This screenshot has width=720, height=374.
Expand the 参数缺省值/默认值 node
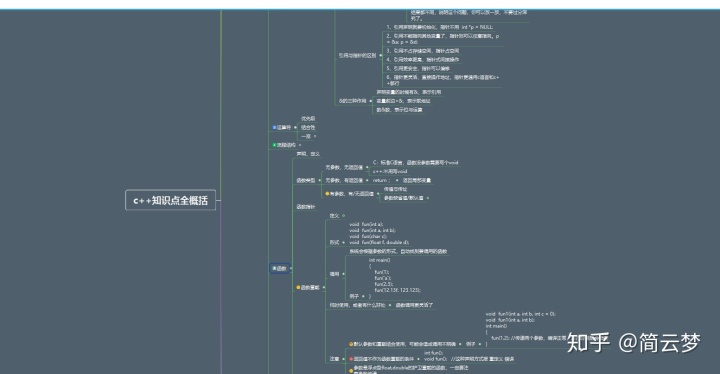click(428, 198)
